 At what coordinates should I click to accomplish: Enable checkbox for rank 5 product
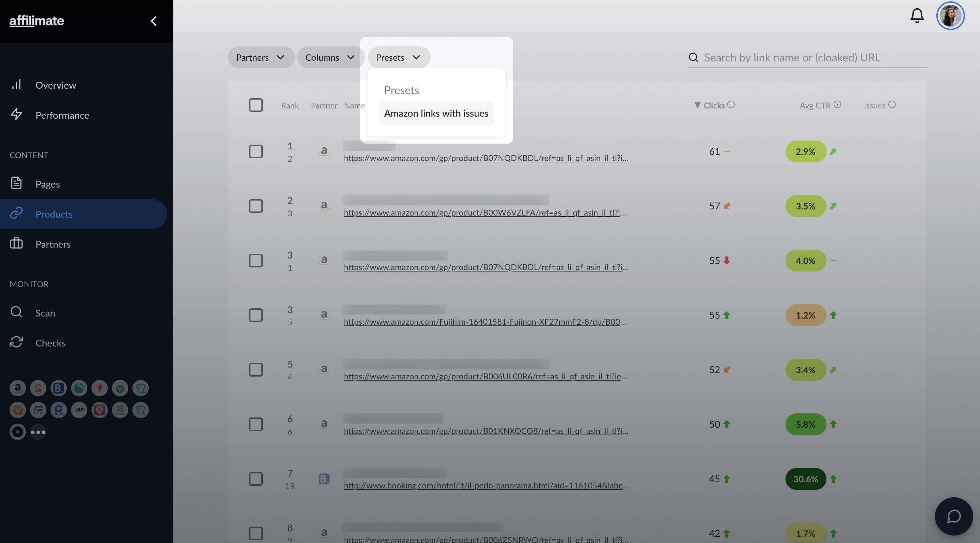(x=256, y=369)
